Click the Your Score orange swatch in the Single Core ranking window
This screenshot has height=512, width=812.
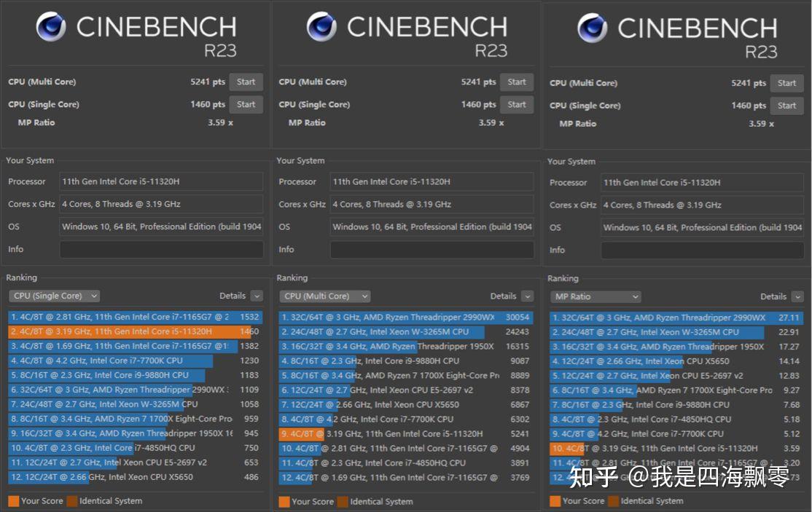tap(13, 501)
